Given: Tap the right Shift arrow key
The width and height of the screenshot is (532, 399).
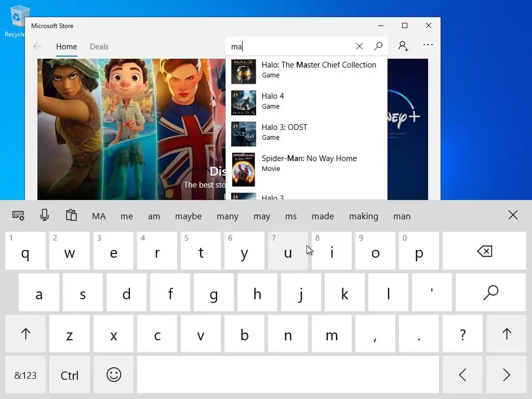Looking at the screenshot, I should (x=506, y=334).
